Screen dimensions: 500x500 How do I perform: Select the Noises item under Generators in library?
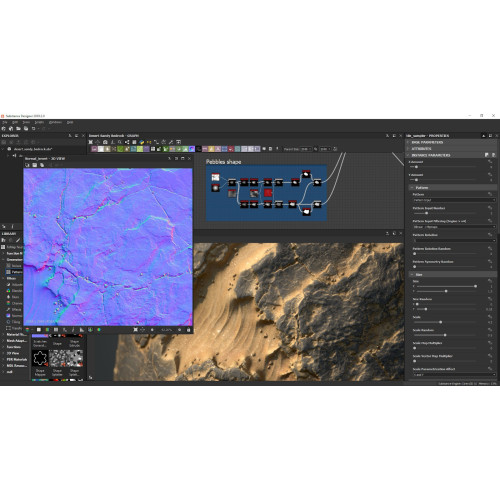click(x=15, y=266)
